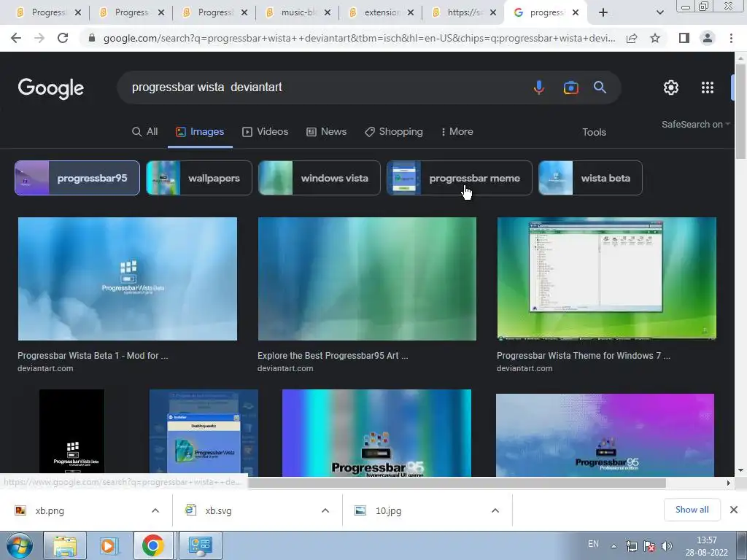Click the Progressbar Wista Beta 1 - Mod title link

(x=93, y=355)
